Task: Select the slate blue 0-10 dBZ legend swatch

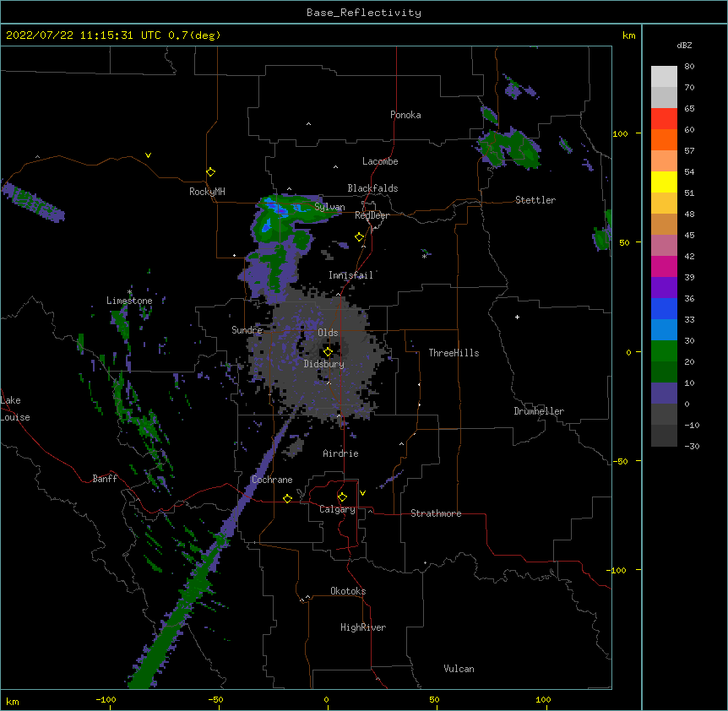Action: point(664,393)
